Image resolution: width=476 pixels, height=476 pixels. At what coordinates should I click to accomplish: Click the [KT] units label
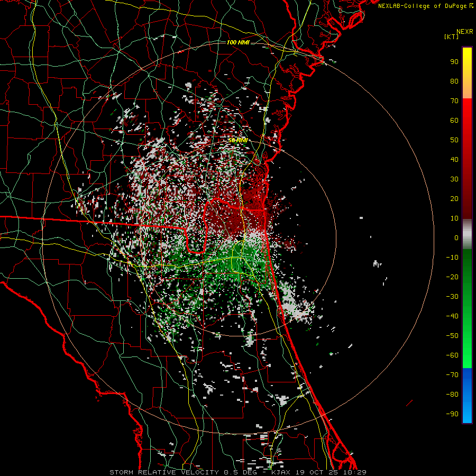[452, 36]
